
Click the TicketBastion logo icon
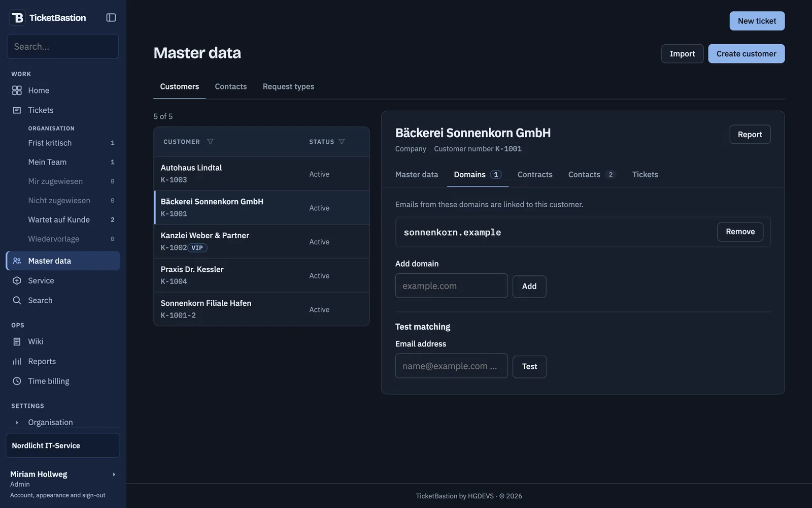[x=18, y=18]
